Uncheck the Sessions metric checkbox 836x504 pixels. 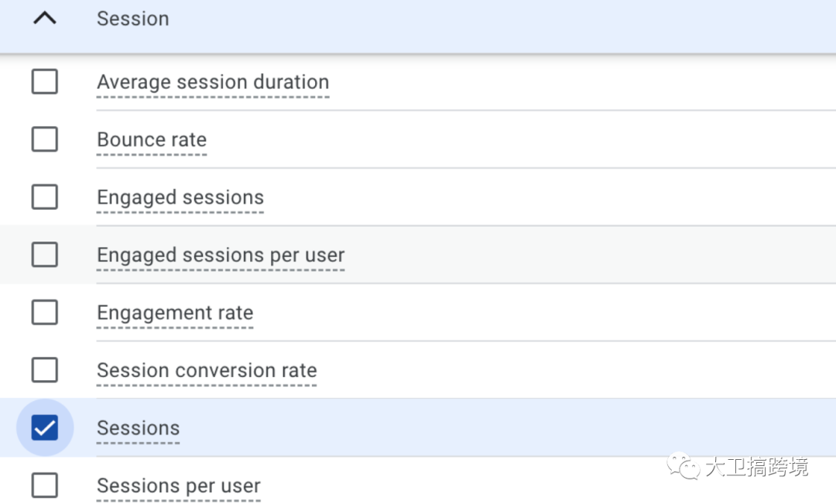pos(45,427)
